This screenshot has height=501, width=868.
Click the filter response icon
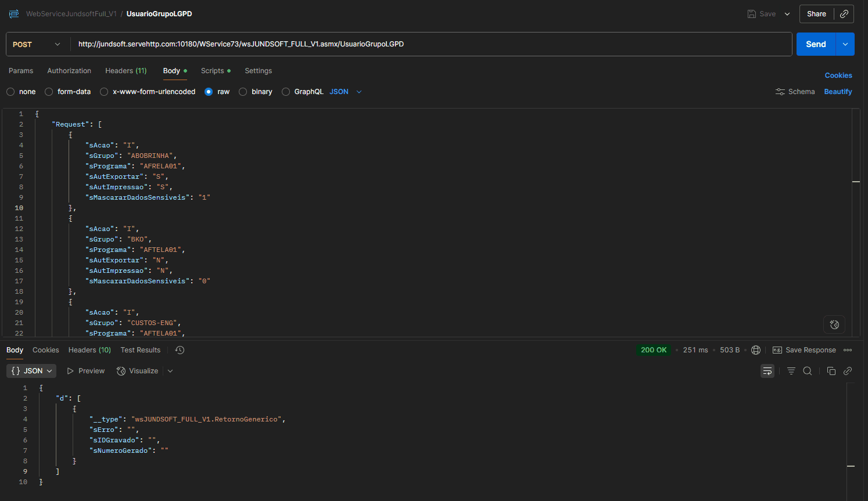click(x=791, y=371)
